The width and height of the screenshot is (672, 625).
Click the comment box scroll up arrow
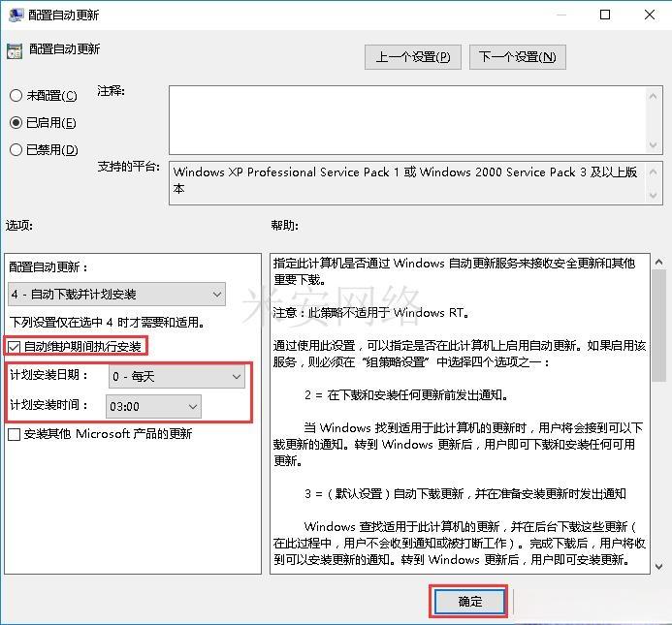pyautogui.click(x=653, y=96)
